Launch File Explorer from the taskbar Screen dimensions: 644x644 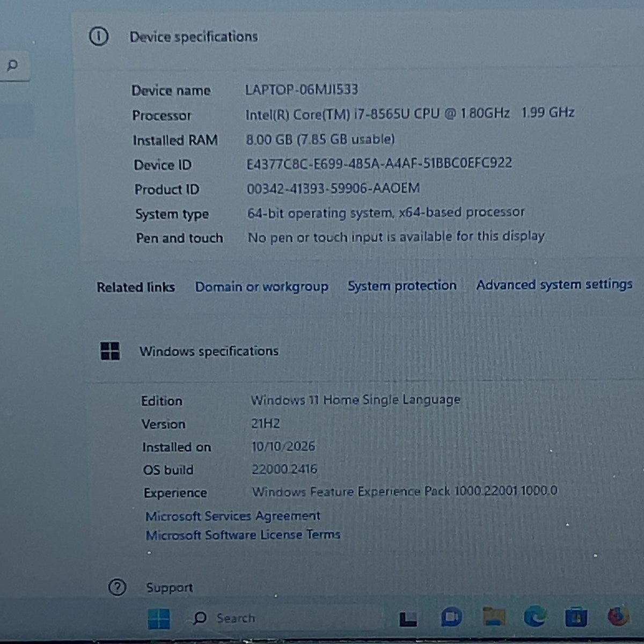click(494, 617)
